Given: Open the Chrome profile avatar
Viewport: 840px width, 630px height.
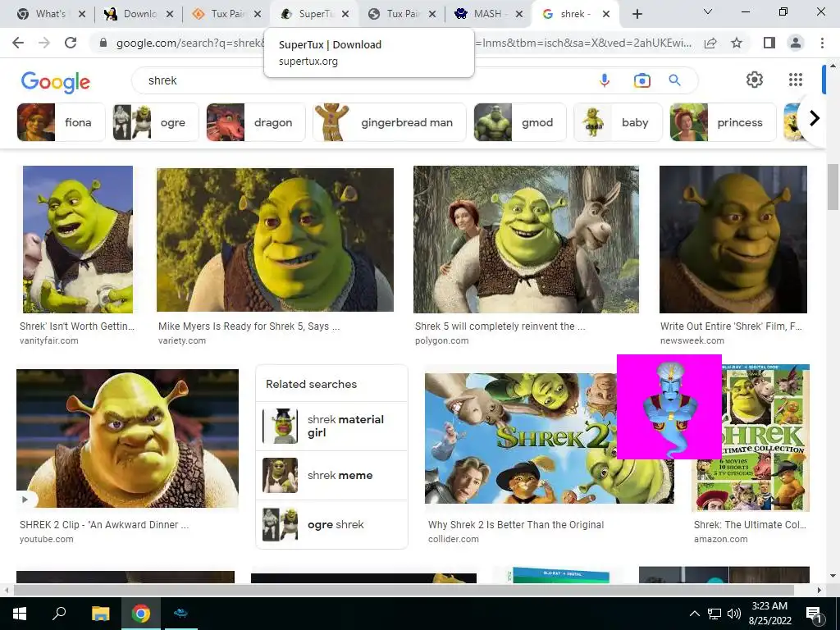Looking at the screenshot, I should pos(796,43).
